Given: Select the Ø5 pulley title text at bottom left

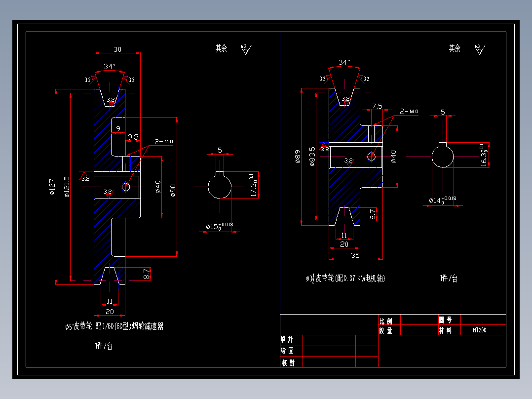Looking at the screenshot, I should coord(114,326).
